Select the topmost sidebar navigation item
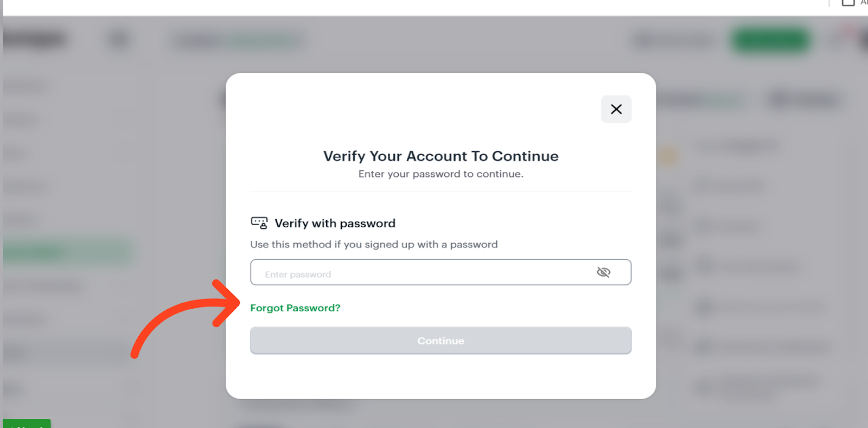The height and width of the screenshot is (428, 868). 27,85
